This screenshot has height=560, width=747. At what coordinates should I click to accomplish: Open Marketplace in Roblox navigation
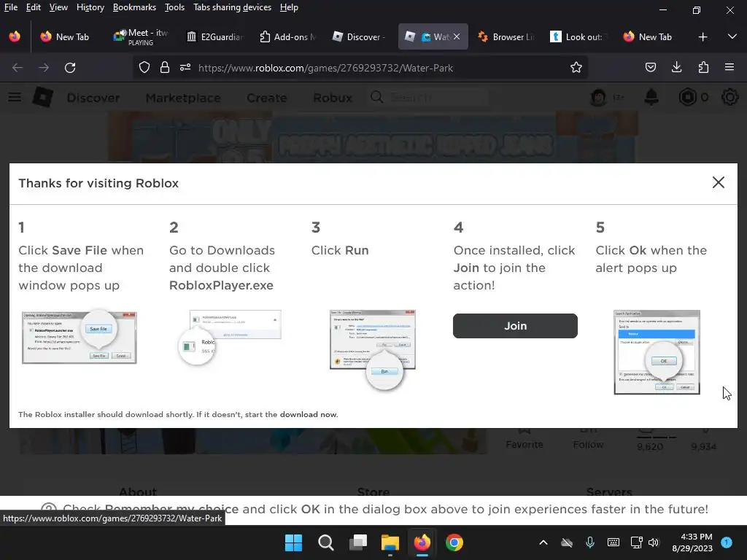pos(183,98)
